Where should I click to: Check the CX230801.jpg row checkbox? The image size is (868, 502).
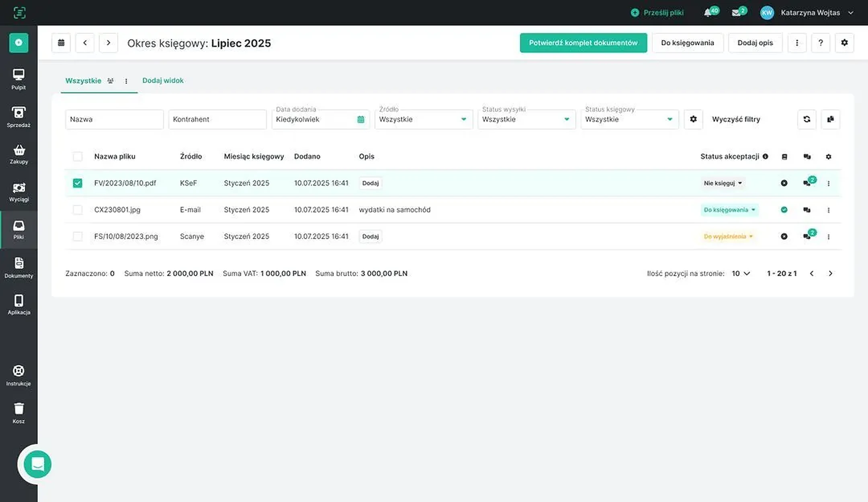coord(78,210)
